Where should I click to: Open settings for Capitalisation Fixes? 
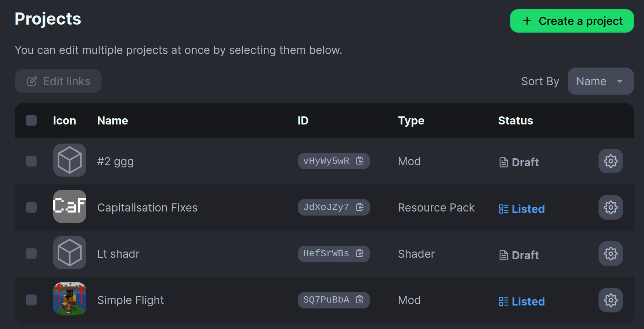coord(610,207)
